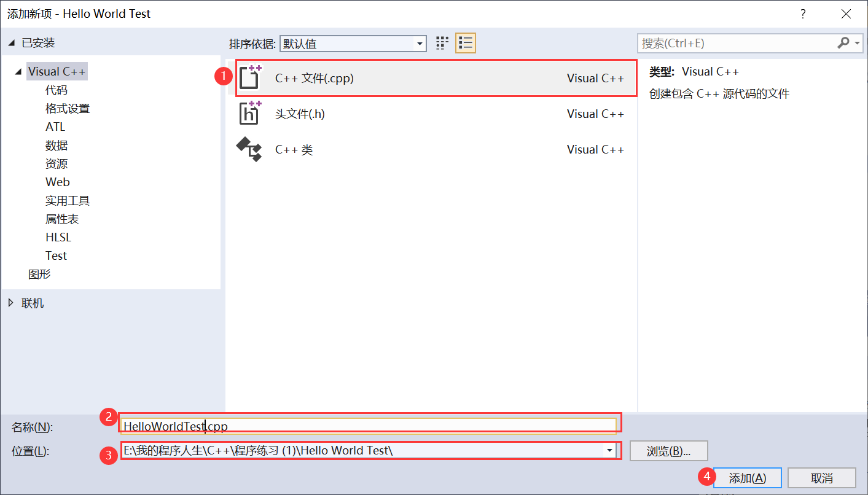Select the Web category
The height and width of the screenshot is (495, 868).
tap(58, 182)
